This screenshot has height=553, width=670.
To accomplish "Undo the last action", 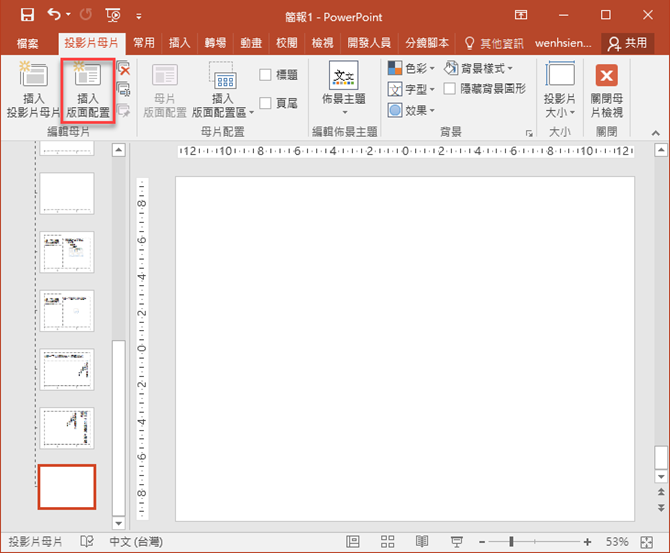I will [54, 15].
